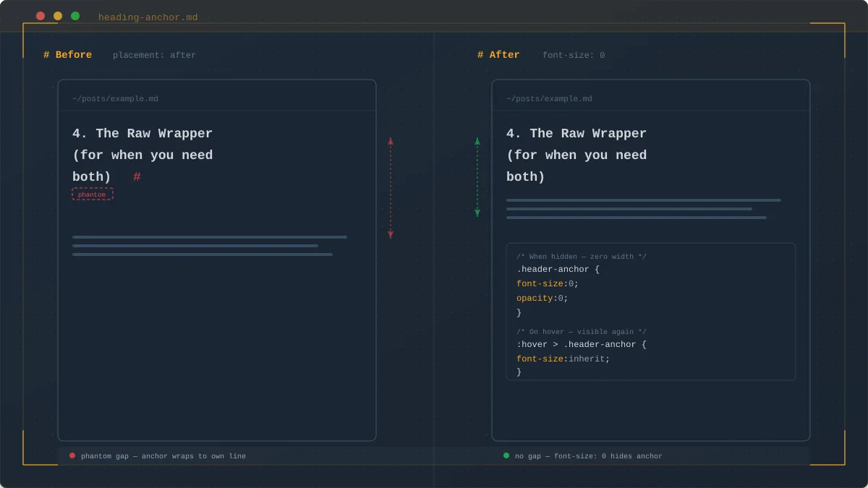Click the "# Before" section heading
This screenshot has width=868, height=488.
tap(68, 55)
